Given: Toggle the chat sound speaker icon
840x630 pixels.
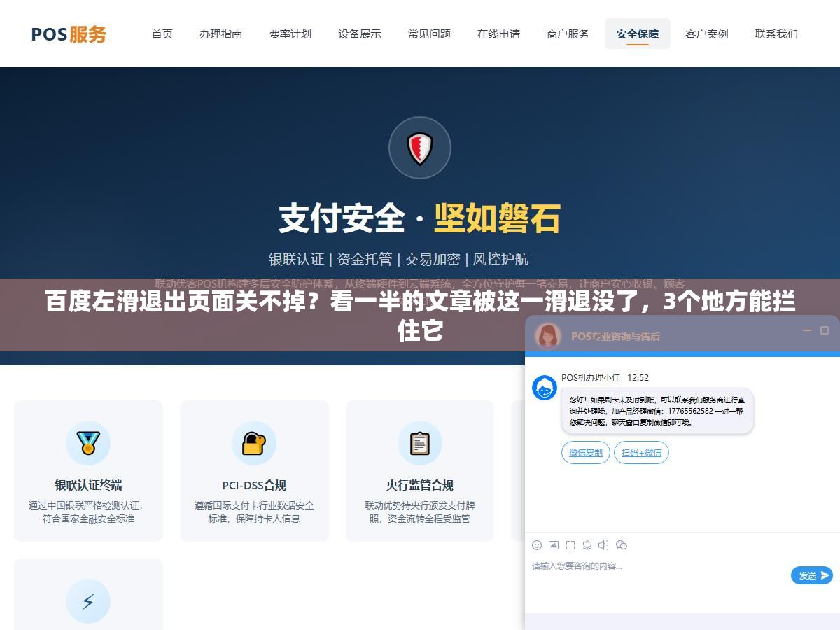Looking at the screenshot, I should pyautogui.click(x=603, y=545).
